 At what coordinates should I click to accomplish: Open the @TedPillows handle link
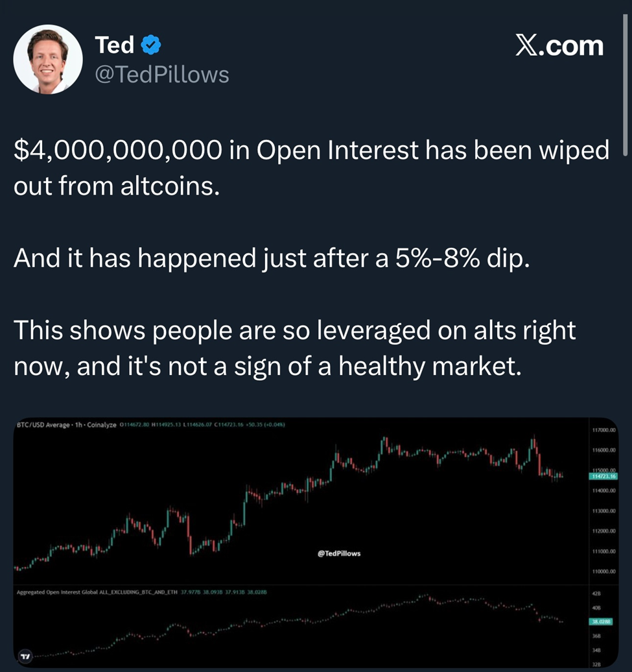click(161, 75)
